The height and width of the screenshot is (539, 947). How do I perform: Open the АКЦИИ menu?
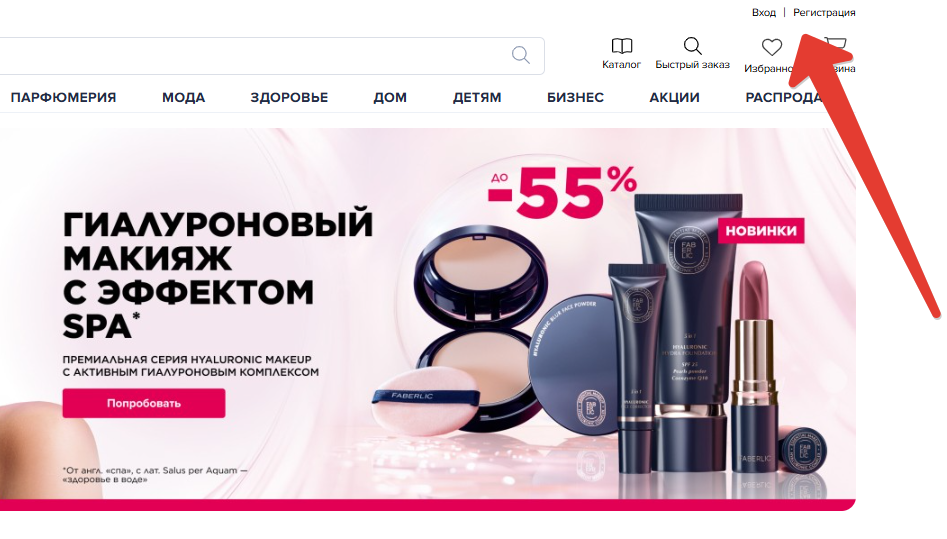click(x=675, y=97)
